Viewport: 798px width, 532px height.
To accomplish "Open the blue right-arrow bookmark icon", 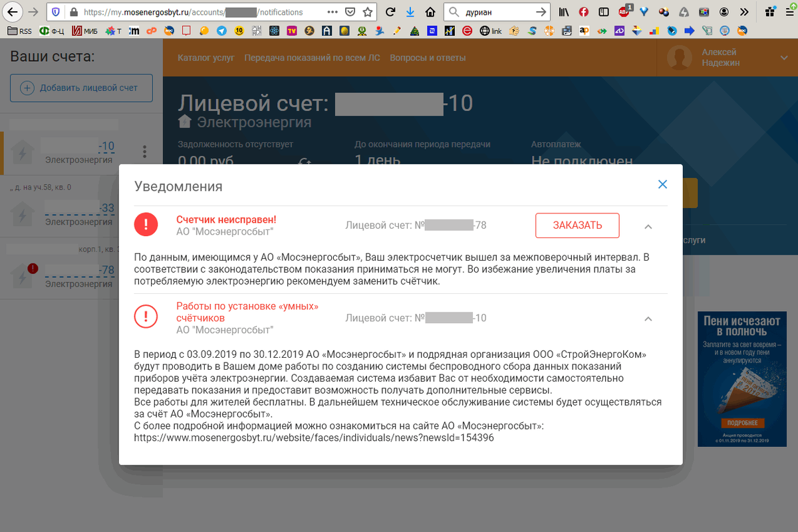I will point(690,31).
